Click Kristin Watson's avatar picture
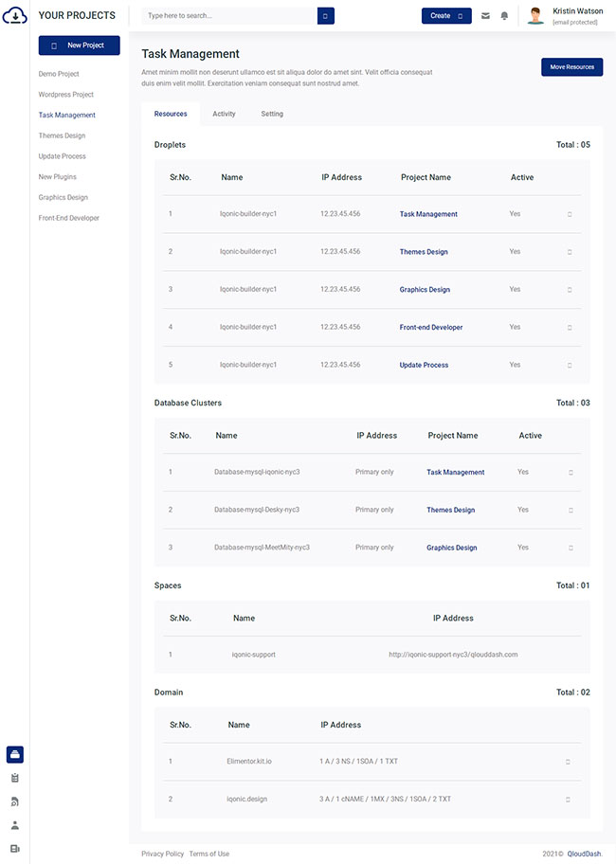616x864 pixels. click(535, 16)
